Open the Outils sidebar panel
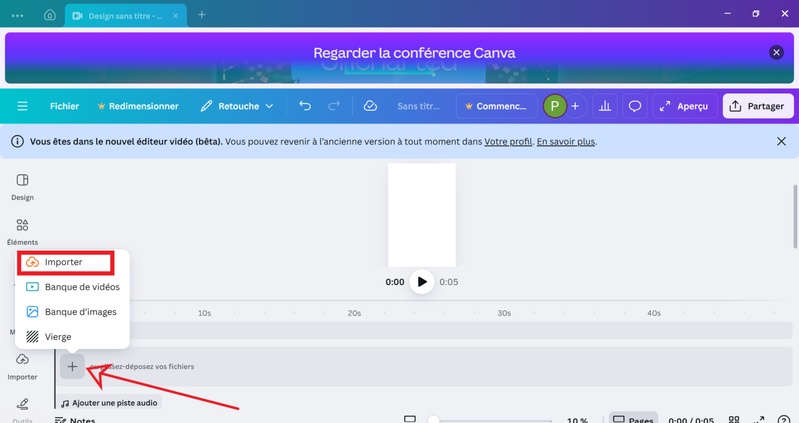This screenshot has height=423, width=799. tap(22, 410)
